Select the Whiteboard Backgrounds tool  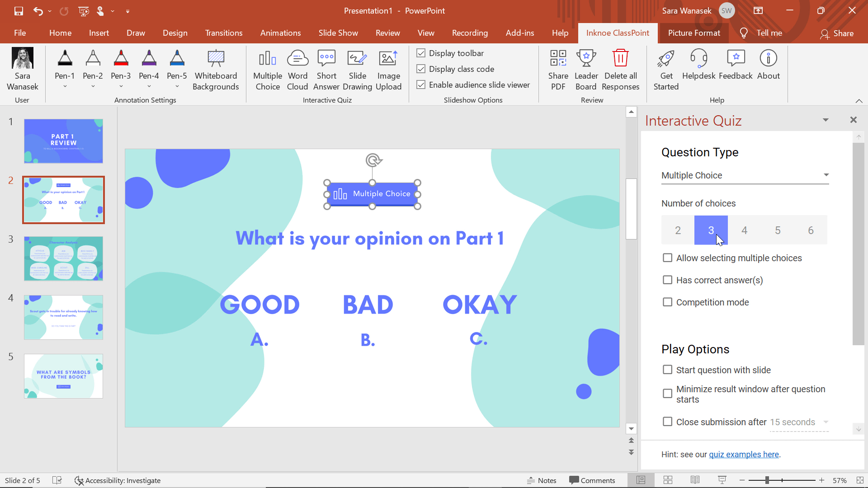click(x=215, y=69)
